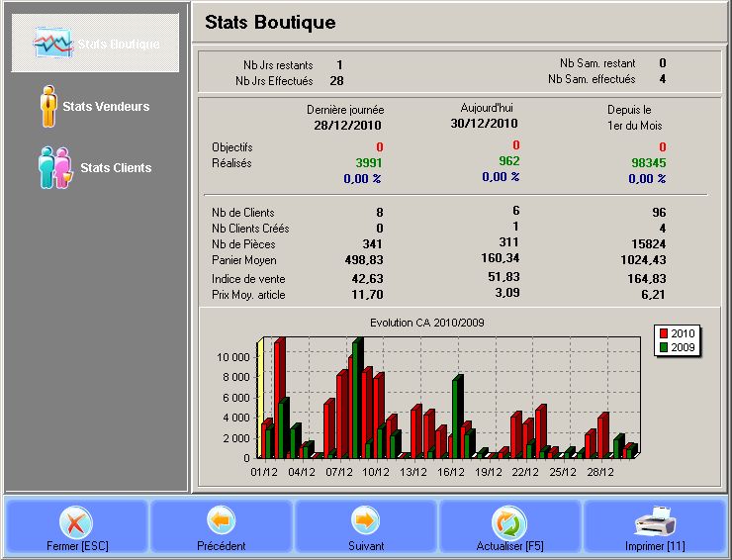Viewport: 732px width, 560px height.
Task: Click the Actualiser [F5] label
Action: coord(509,545)
